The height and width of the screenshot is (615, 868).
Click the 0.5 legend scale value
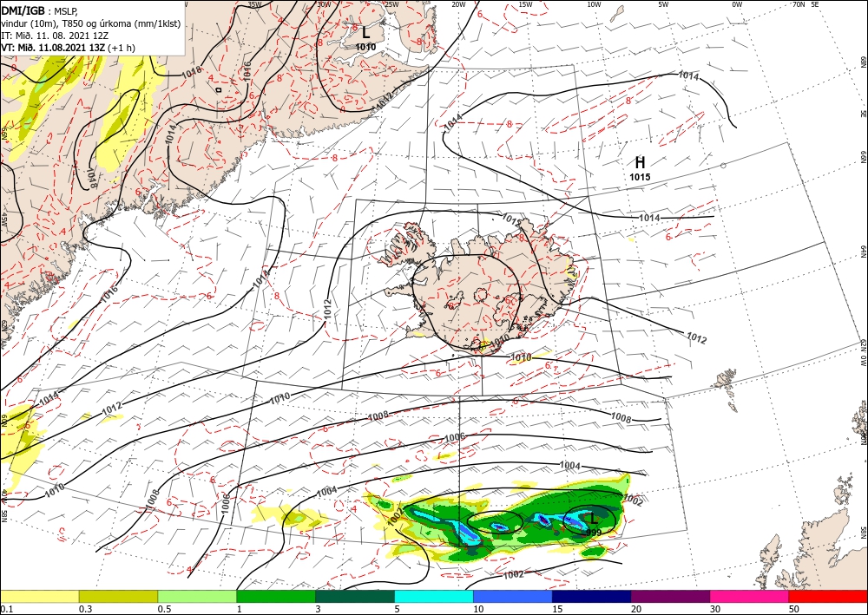(163, 609)
